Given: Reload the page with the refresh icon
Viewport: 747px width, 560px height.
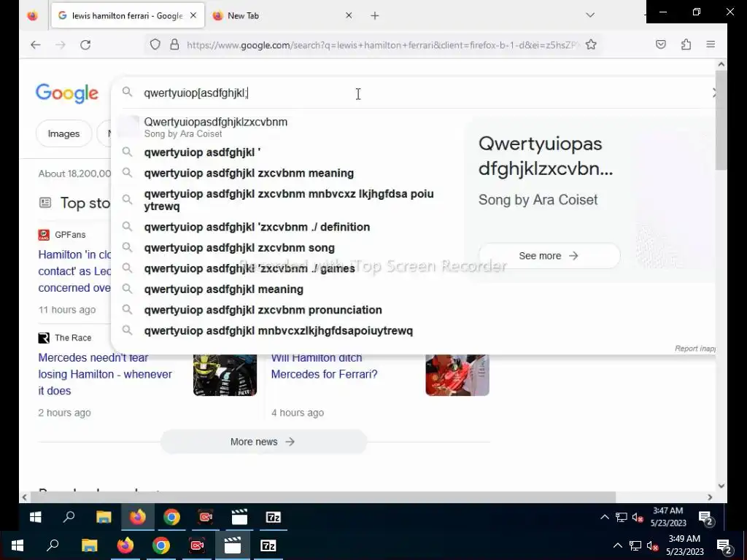Looking at the screenshot, I should click(85, 44).
